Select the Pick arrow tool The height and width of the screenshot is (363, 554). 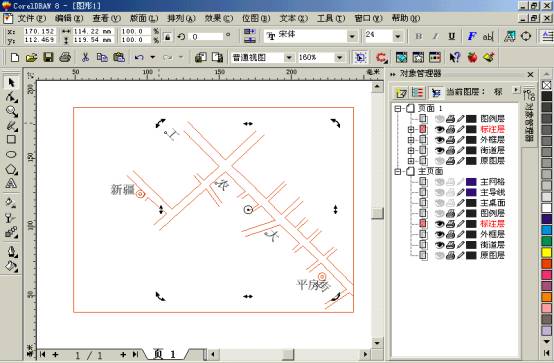[11, 82]
